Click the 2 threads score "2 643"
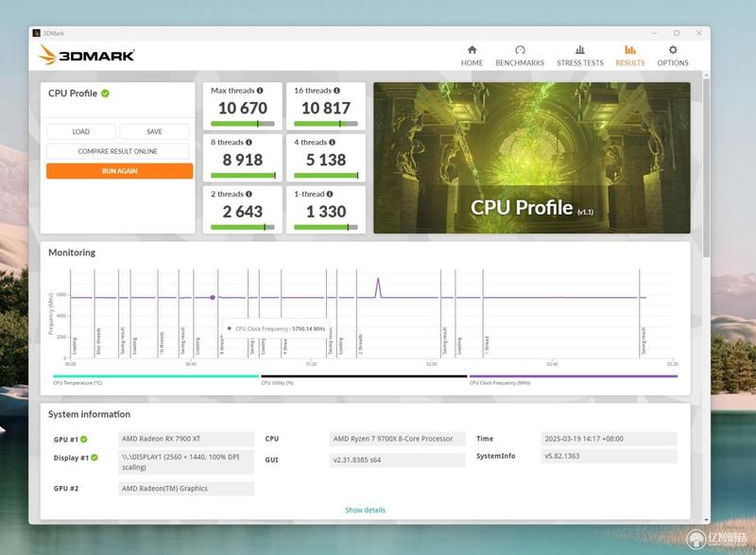The height and width of the screenshot is (555, 756). point(243,211)
